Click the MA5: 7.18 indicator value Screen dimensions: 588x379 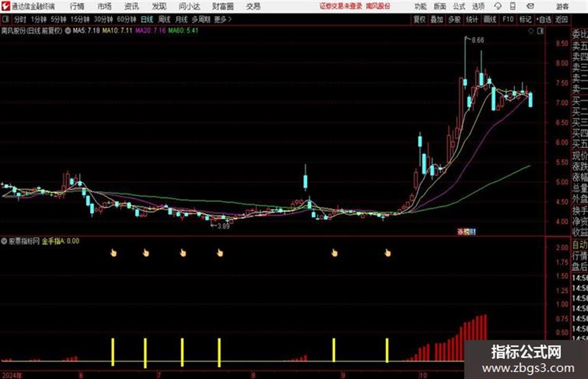click(86, 30)
